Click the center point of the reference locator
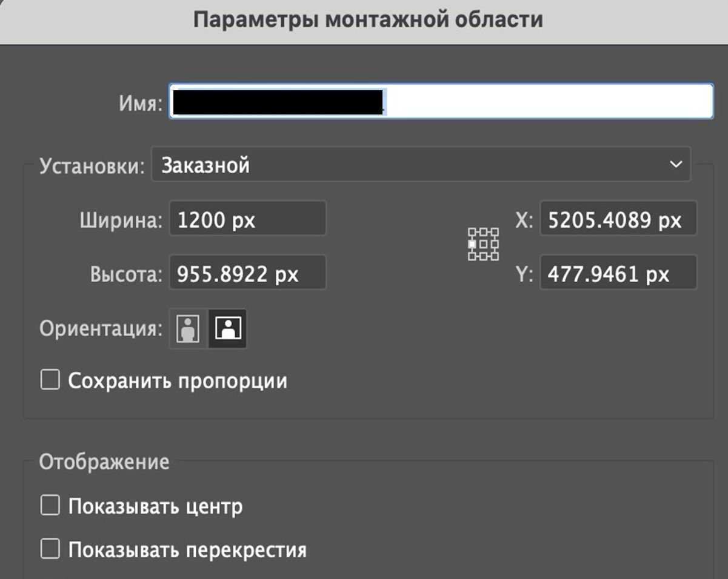 coord(483,243)
